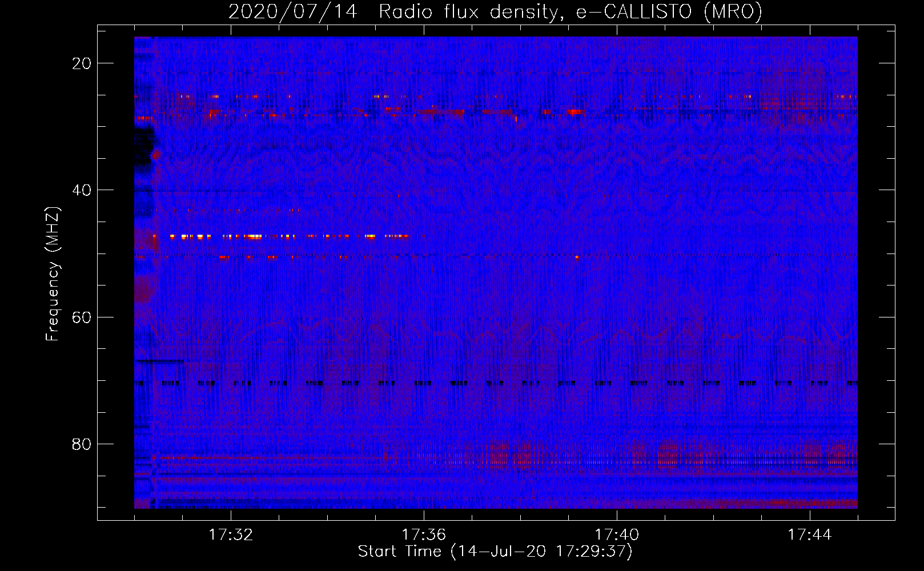Screen dimensions: 924x571
Task: Click the time tick label 17:36
Action: pos(424,535)
